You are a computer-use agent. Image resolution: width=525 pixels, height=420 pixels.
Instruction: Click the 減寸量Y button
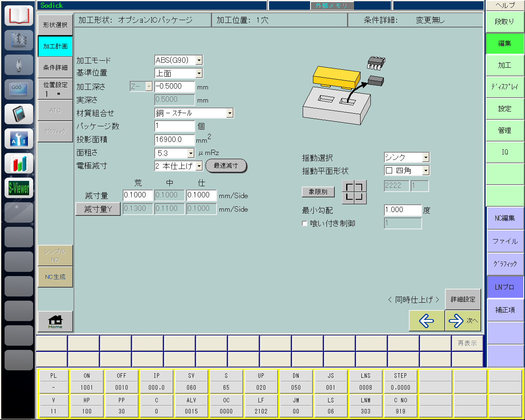[98, 209]
